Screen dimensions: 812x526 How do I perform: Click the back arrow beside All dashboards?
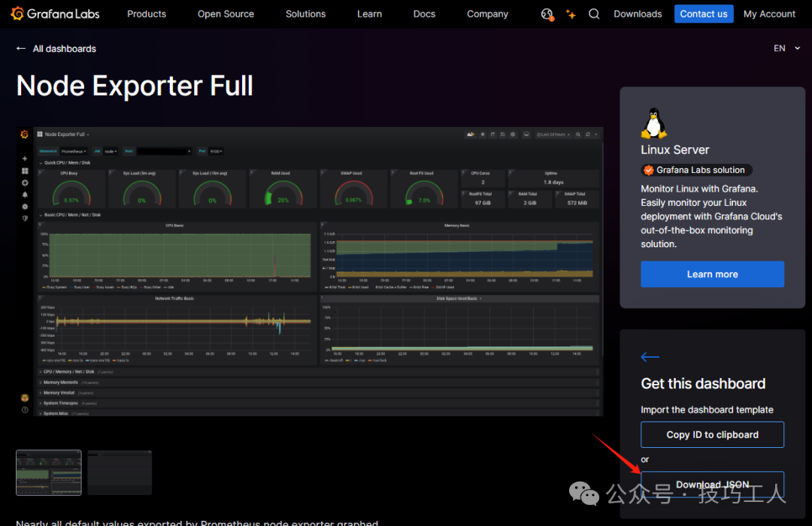pyautogui.click(x=21, y=49)
